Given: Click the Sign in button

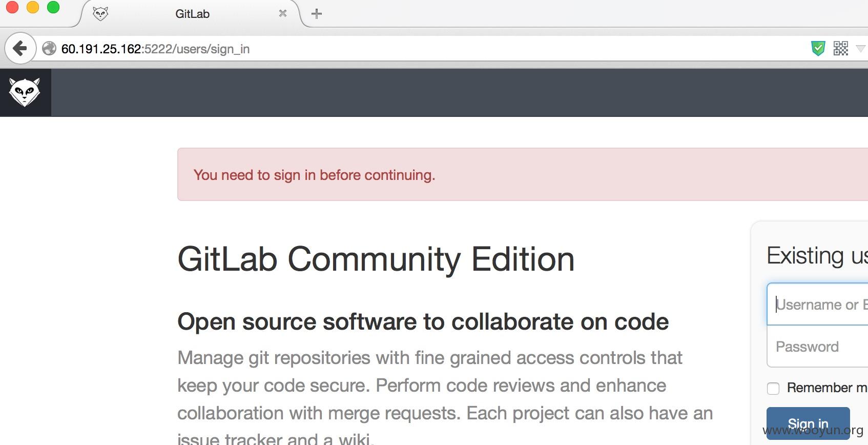Looking at the screenshot, I should coord(808,424).
